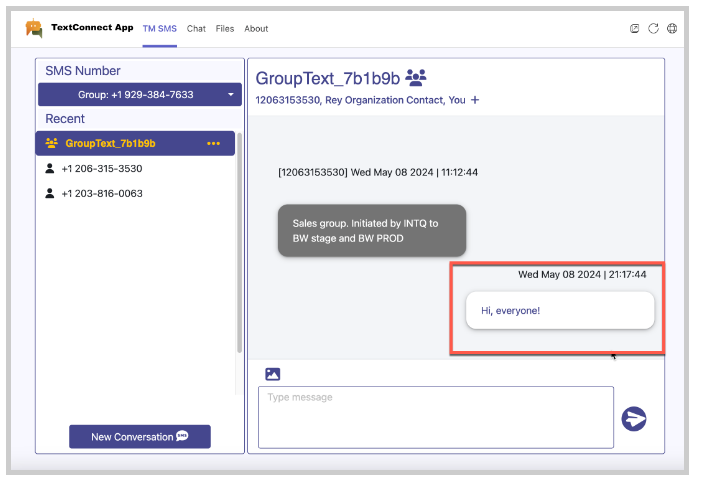Click the New Conversation button
The image size is (701, 481).
140,437
